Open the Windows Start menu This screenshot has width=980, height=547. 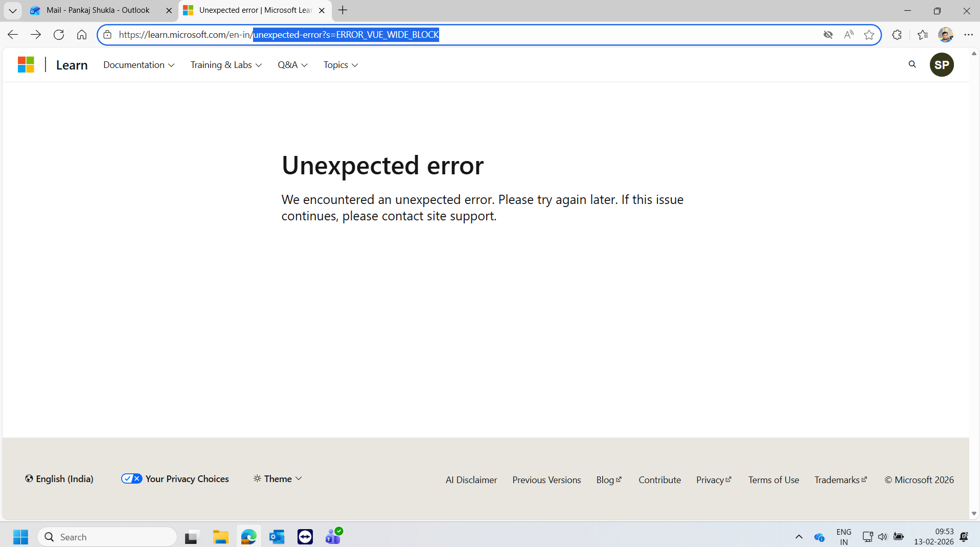tap(21, 537)
